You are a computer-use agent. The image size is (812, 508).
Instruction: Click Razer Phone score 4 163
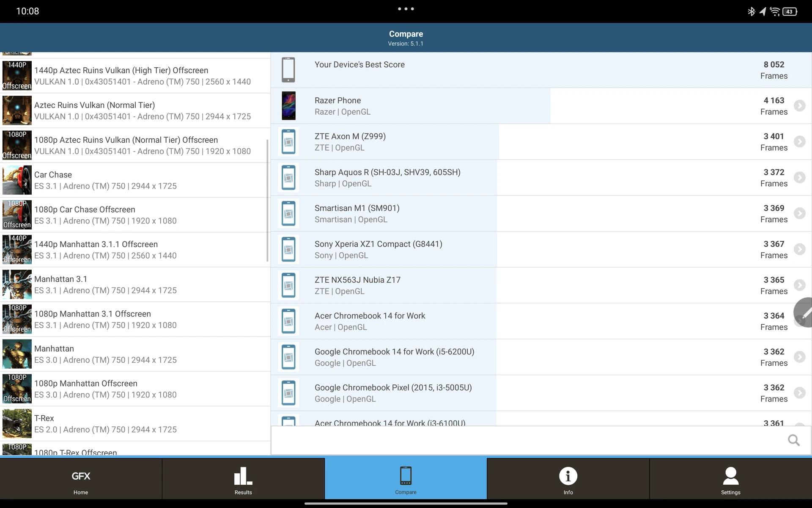pos(774,100)
